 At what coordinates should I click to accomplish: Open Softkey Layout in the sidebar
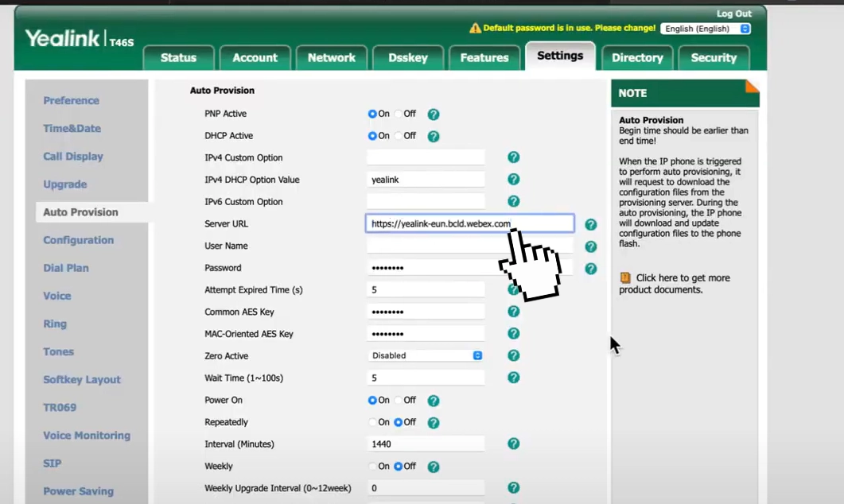click(x=82, y=380)
